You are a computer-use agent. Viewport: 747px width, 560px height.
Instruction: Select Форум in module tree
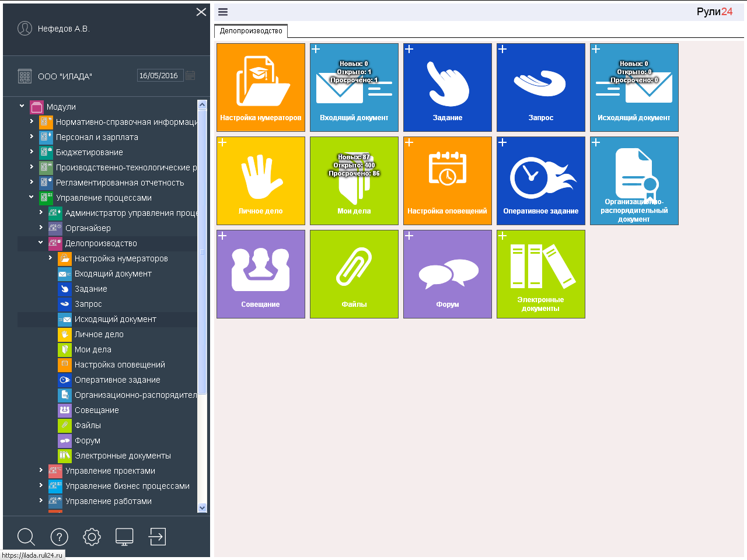point(88,440)
